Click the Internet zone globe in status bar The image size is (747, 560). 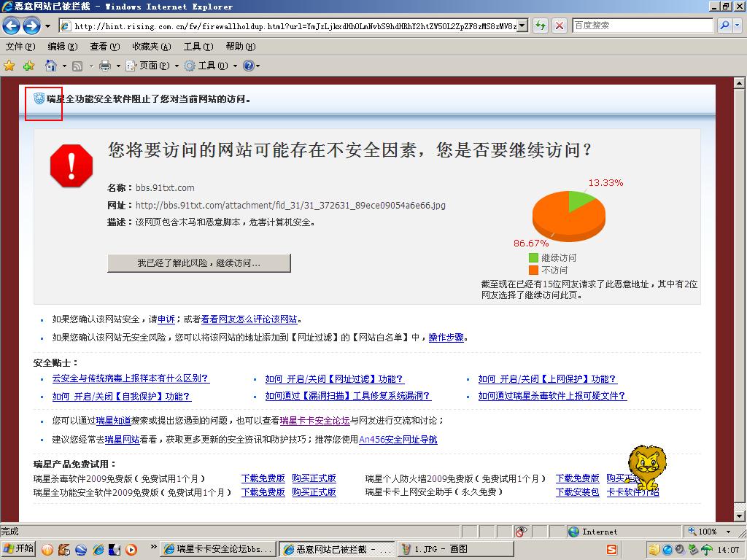click(x=573, y=532)
